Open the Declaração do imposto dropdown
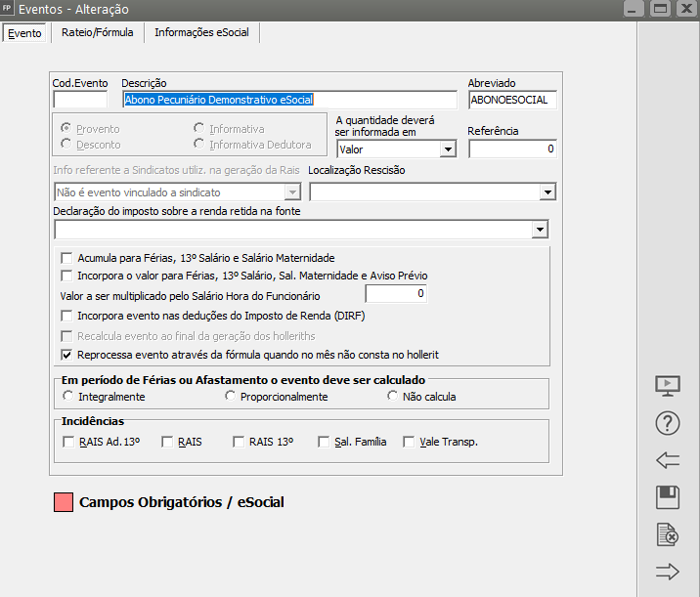 point(539,230)
